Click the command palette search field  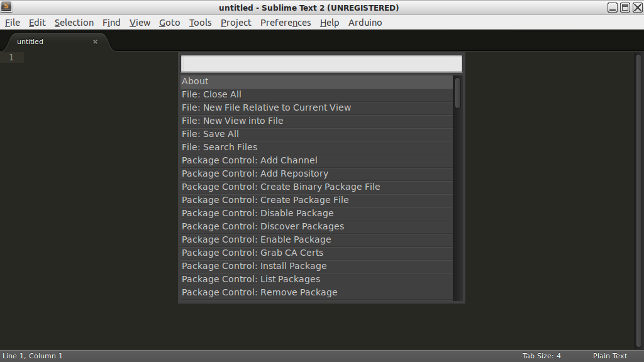[321, 63]
